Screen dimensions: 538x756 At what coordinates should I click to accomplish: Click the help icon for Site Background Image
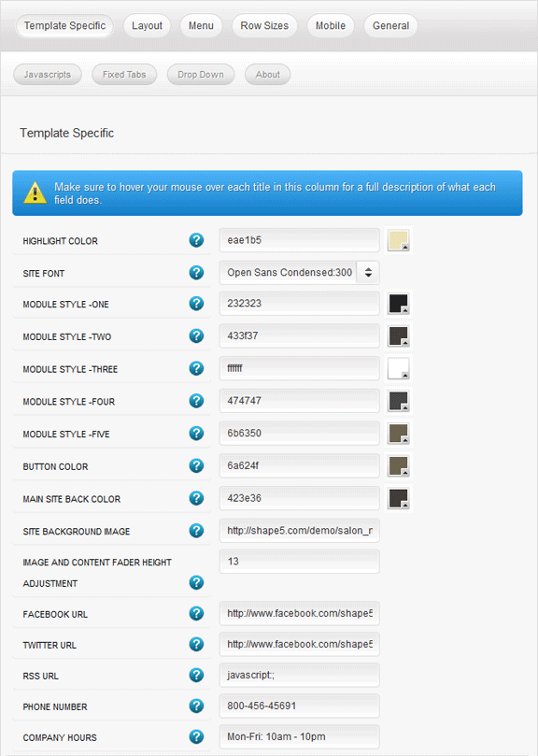click(196, 531)
